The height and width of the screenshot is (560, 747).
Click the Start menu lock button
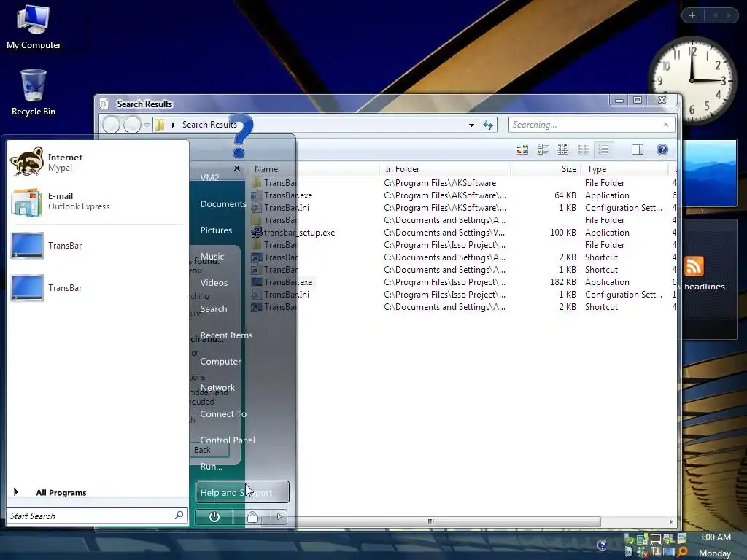[252, 517]
